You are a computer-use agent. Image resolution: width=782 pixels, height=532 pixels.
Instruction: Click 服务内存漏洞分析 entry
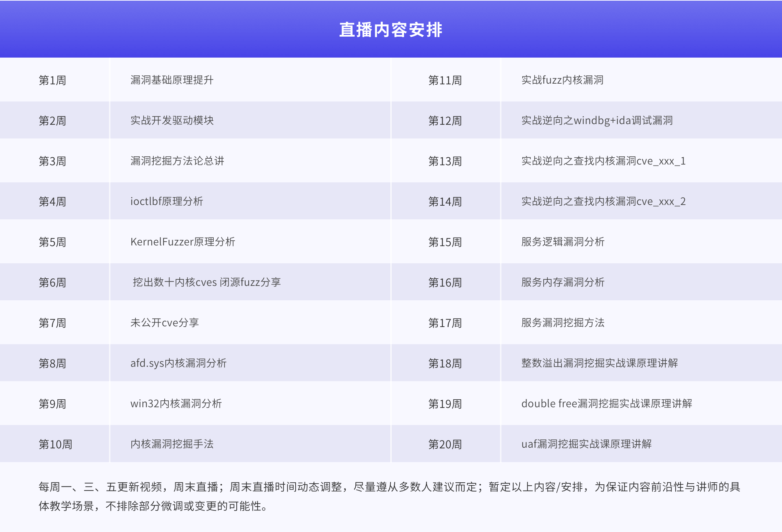[x=562, y=282]
